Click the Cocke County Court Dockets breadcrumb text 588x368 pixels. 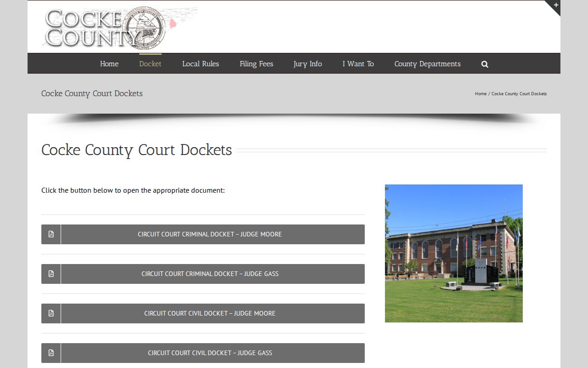point(519,94)
